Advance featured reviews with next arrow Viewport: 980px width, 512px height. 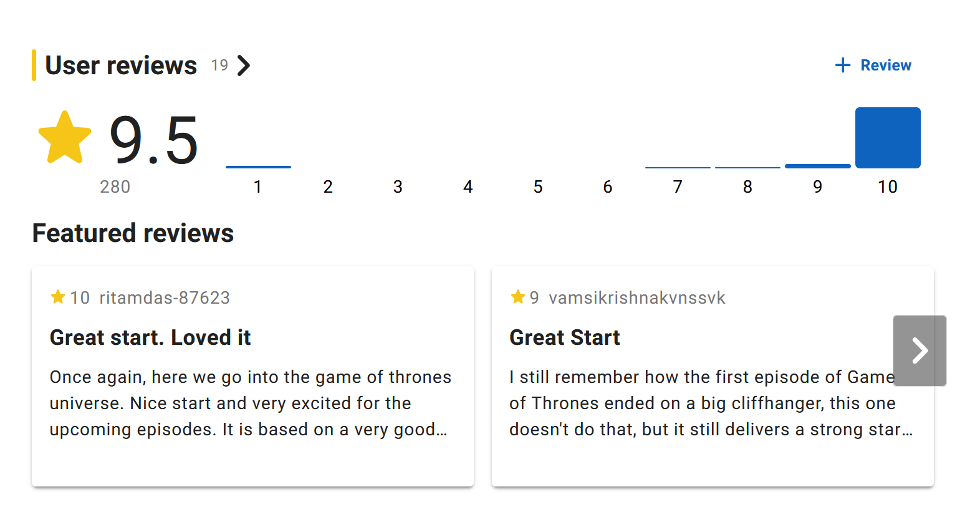click(x=919, y=350)
